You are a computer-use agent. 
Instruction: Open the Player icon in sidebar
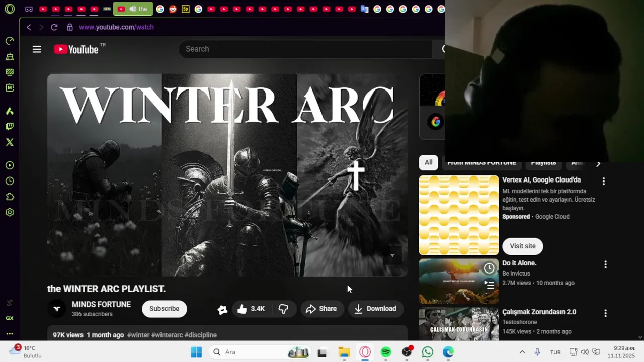(10, 165)
